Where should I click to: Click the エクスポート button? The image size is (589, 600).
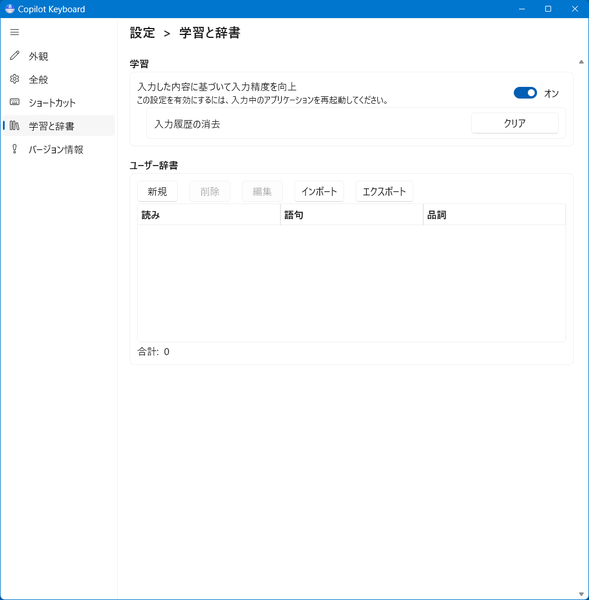pyautogui.click(x=384, y=191)
